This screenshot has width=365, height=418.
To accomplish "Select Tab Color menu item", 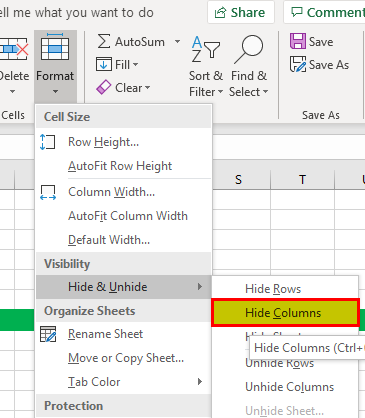I will tap(124, 382).
